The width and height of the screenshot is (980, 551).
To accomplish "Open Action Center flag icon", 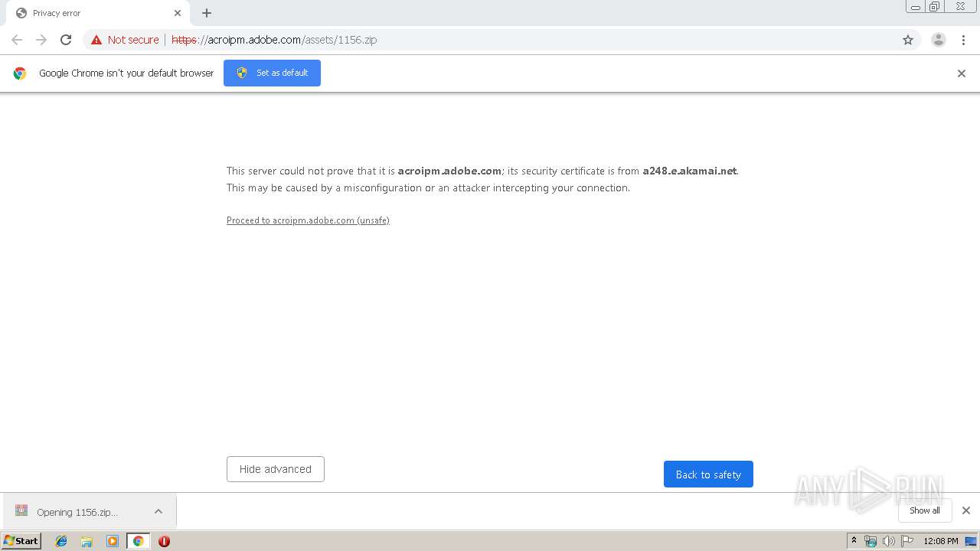I will click(907, 541).
